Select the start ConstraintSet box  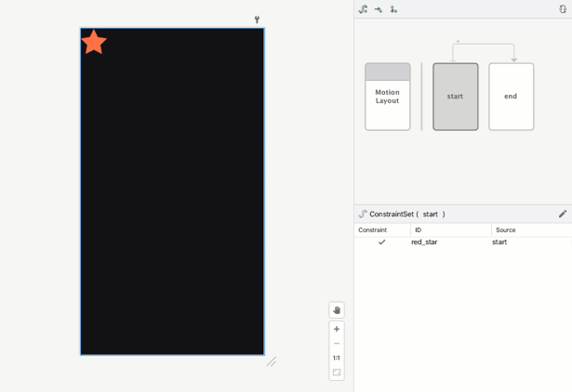coord(455,97)
